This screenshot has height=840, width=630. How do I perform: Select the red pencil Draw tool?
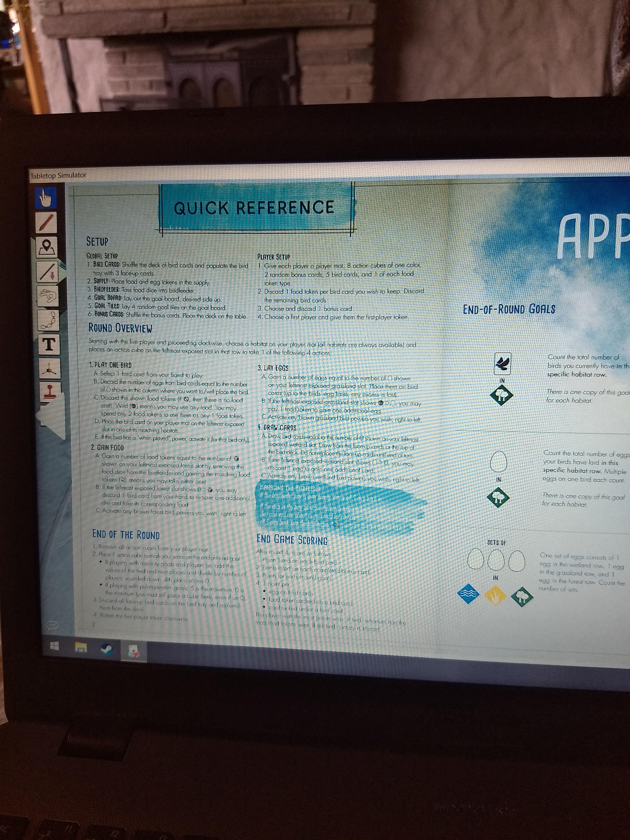click(x=47, y=223)
